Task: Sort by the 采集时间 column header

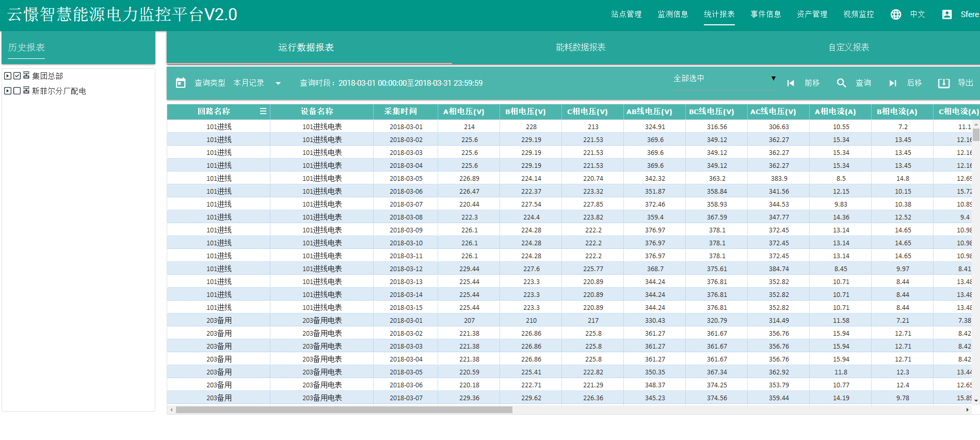Action: (400, 111)
